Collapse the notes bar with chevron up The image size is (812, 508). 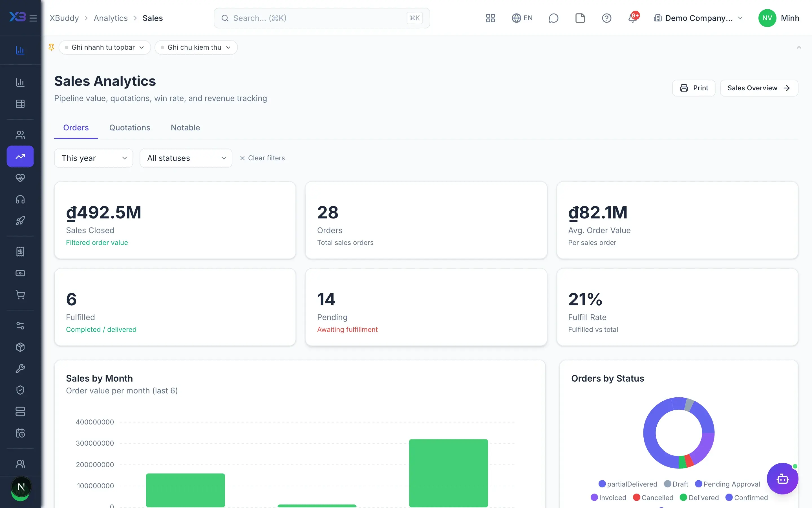(798, 47)
